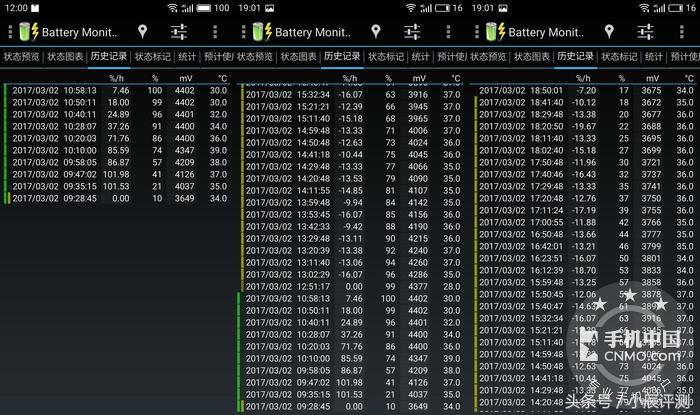Tap Battery Monitor app icon on 12:00 screen
Image resolution: width=700 pixels, height=415 pixels.
coord(29,32)
